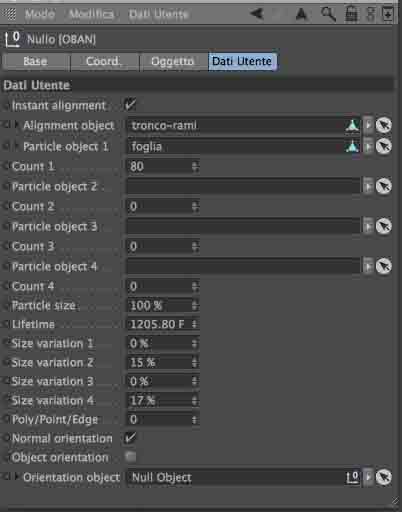Click the back arrow in Attribute Manager header
The width and height of the screenshot is (402, 512).
click(257, 14)
